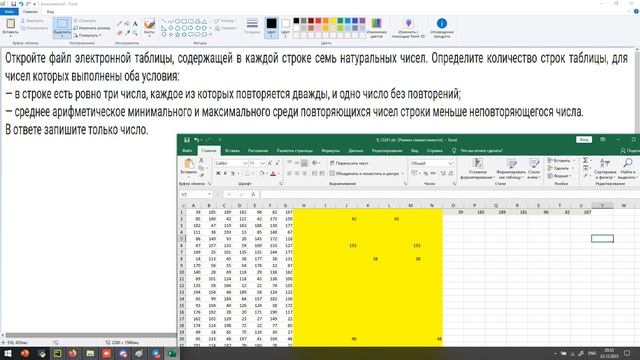Open the Paint 3D edit button
The image size is (640, 360).
408,28
